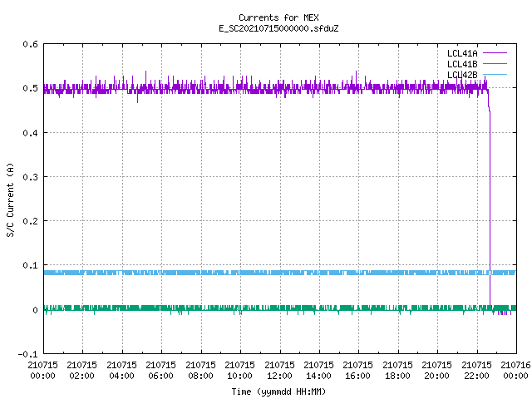Click the x-axis label 'Time (yymmdd HH:MM)'
532x399 pixels.
coord(278,392)
